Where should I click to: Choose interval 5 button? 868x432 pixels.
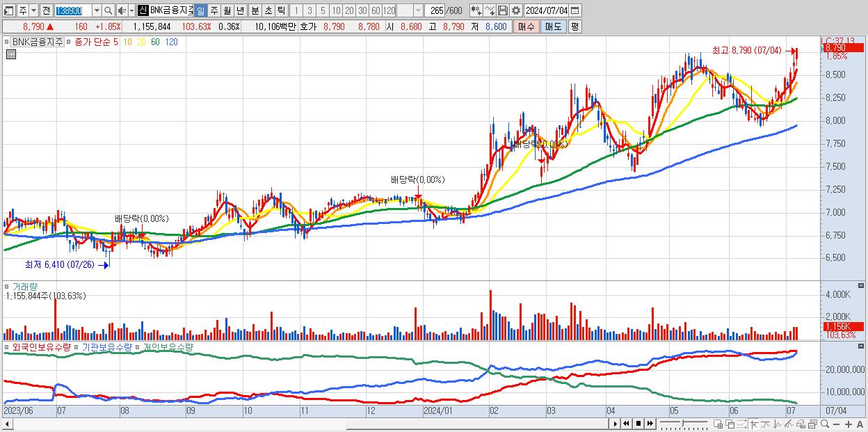click(x=323, y=10)
